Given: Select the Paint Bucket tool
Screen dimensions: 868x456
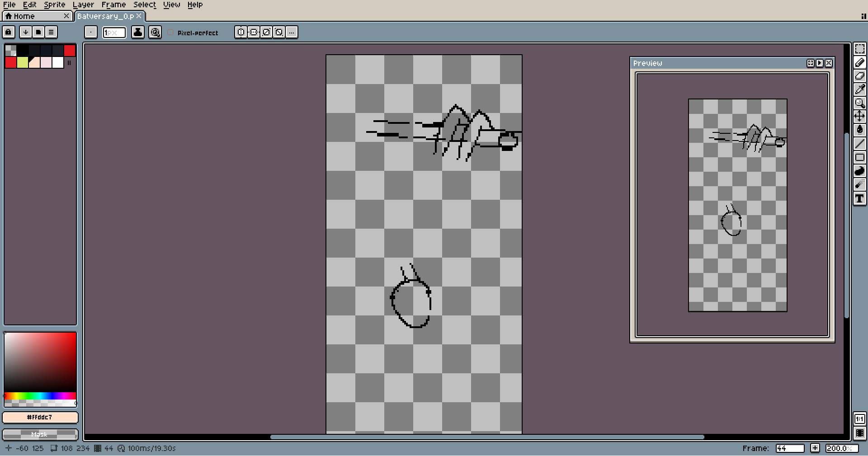Looking at the screenshot, I should pyautogui.click(x=859, y=130).
